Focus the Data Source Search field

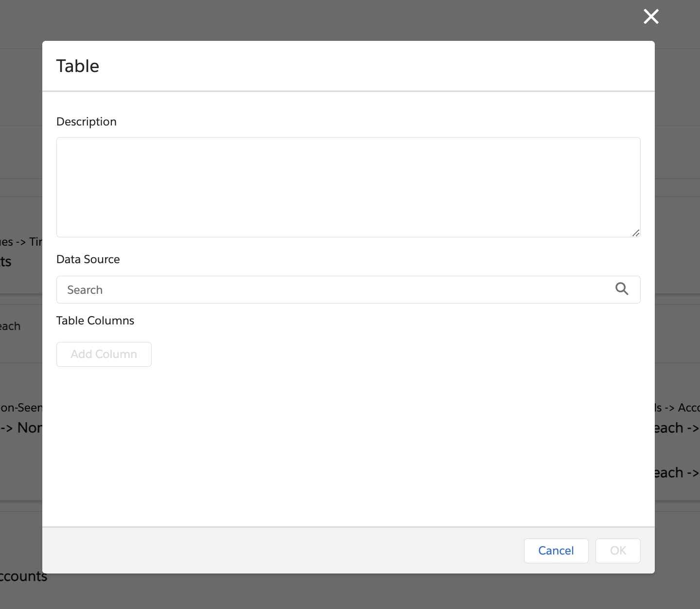[x=335, y=290]
